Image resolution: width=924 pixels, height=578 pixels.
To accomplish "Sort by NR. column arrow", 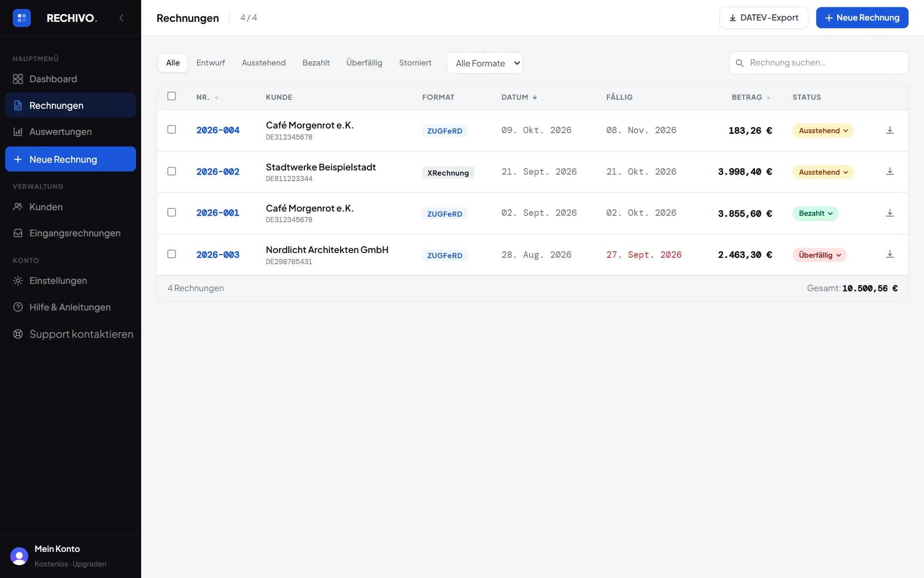I will pyautogui.click(x=216, y=98).
